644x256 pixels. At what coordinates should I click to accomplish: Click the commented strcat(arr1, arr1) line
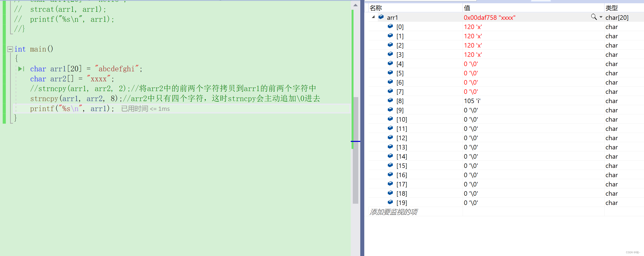click(x=60, y=9)
